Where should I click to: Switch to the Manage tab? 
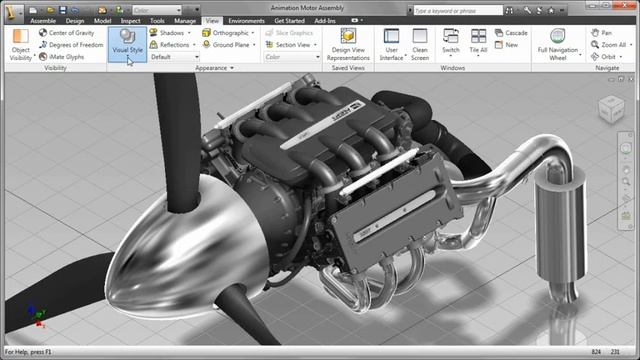[x=185, y=21]
